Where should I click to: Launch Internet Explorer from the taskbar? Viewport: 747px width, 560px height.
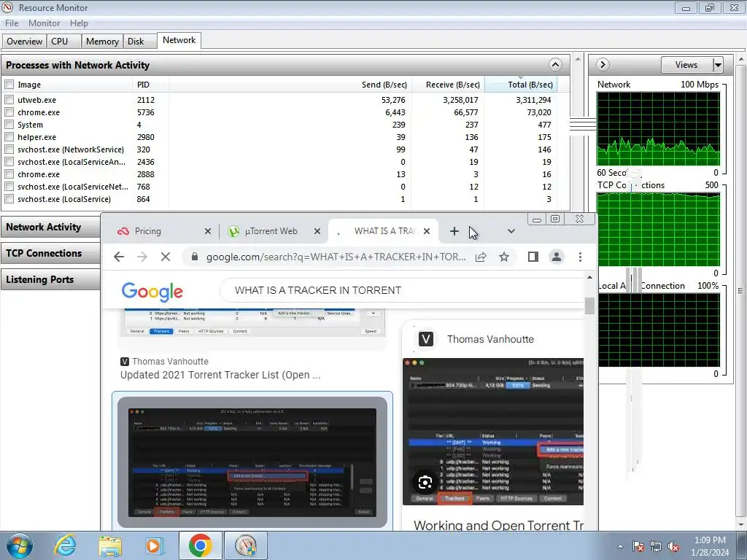pyautogui.click(x=64, y=545)
